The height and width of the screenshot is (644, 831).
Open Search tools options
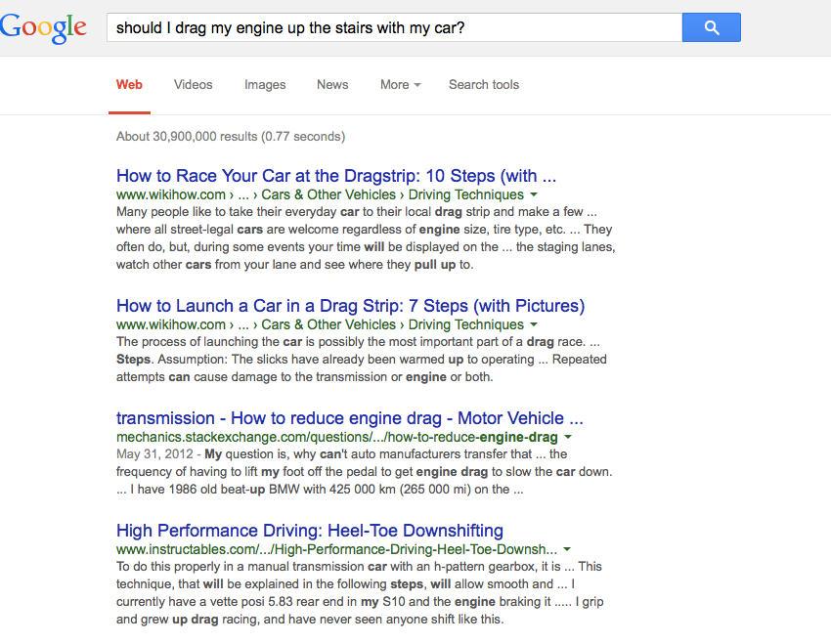coord(484,85)
